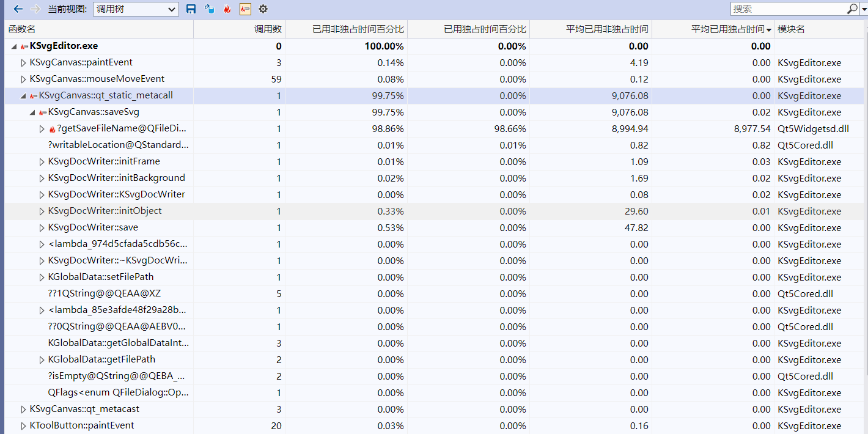Click the red flame icon in toolbar
The width and height of the screenshot is (868, 434).
click(227, 9)
